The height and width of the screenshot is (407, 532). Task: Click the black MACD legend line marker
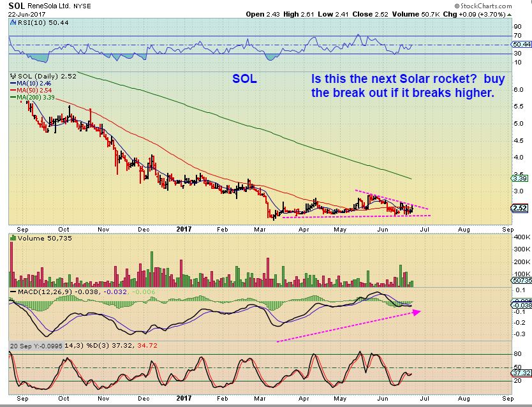13,292
